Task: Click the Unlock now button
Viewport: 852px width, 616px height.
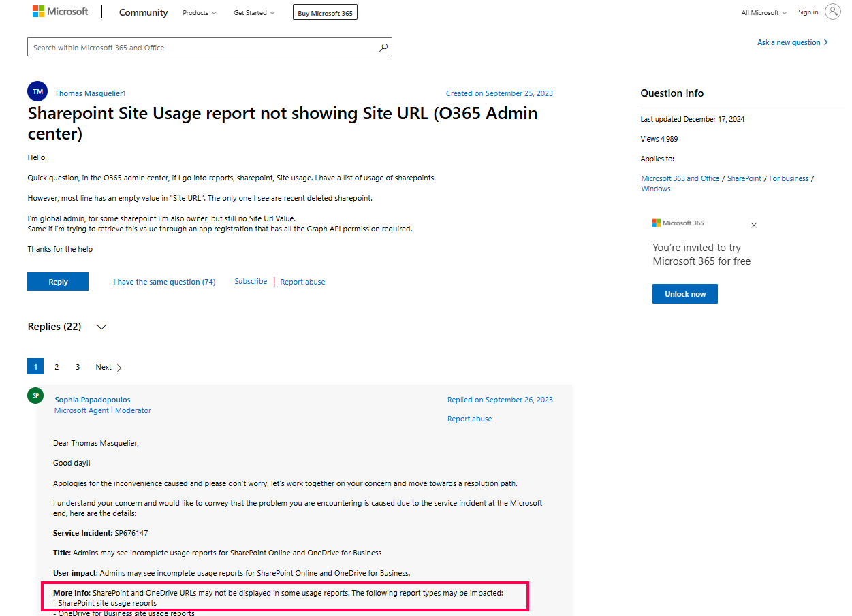Action: tap(684, 294)
